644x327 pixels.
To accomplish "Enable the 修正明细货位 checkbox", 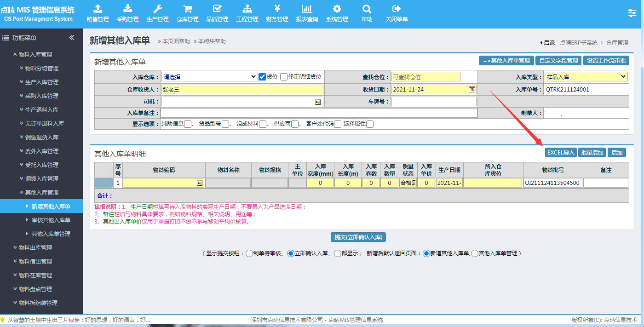I will click(x=284, y=77).
